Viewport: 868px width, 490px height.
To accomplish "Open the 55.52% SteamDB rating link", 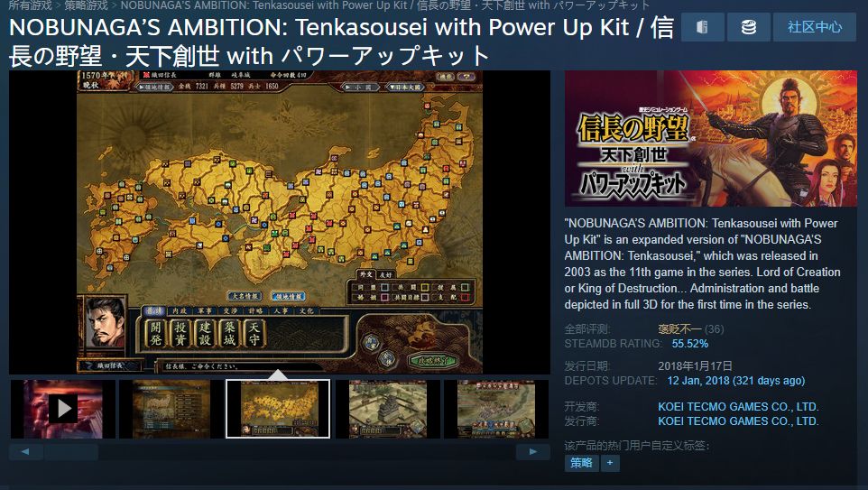I will (x=689, y=343).
